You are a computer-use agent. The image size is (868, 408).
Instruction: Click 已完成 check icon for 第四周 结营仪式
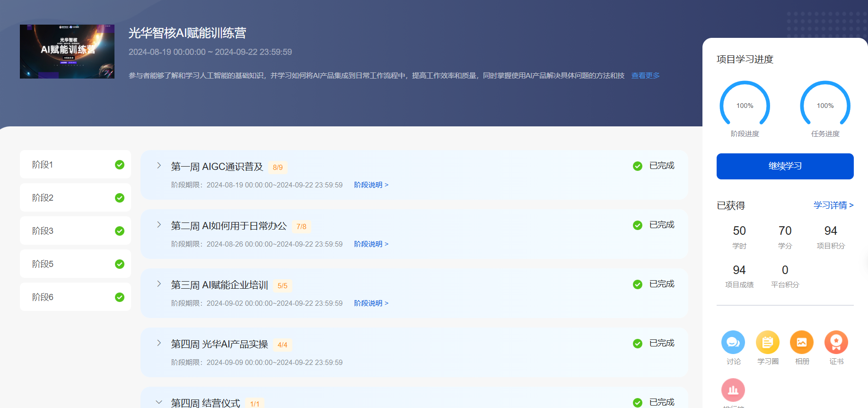click(638, 403)
